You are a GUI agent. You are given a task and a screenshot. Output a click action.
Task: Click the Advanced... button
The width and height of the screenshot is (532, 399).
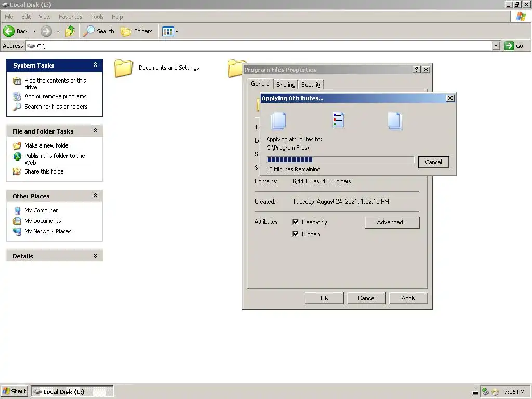point(392,222)
